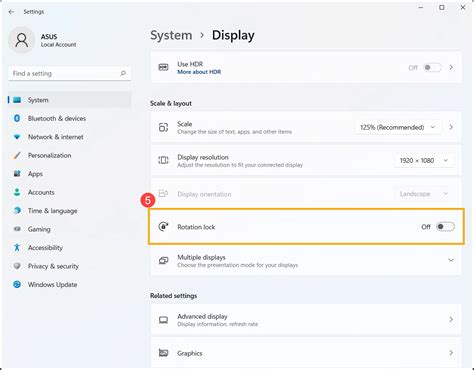Click System in the breadcrumb

tap(171, 35)
